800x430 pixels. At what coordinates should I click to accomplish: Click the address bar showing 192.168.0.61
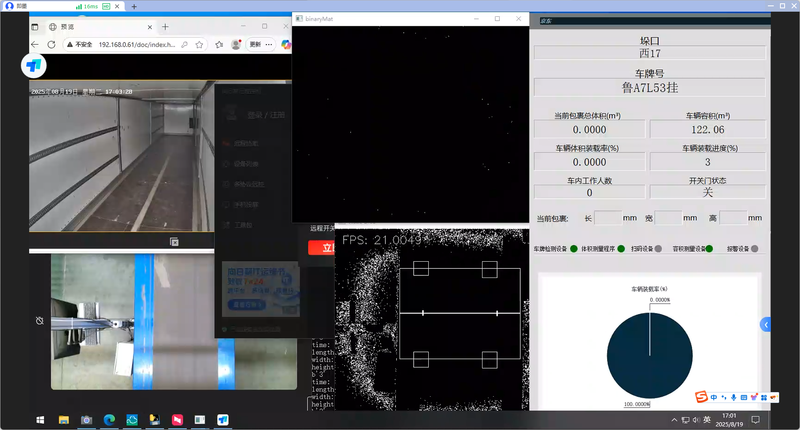(136, 44)
